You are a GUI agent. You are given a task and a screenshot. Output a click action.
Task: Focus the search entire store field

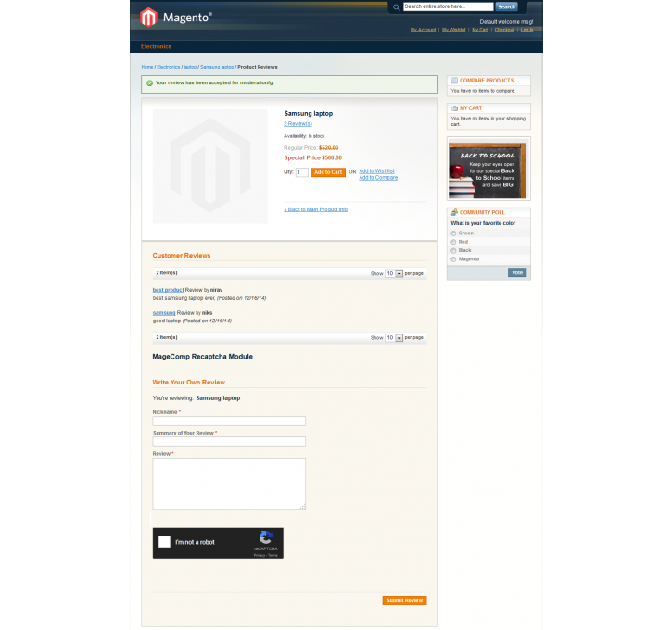pos(449,6)
